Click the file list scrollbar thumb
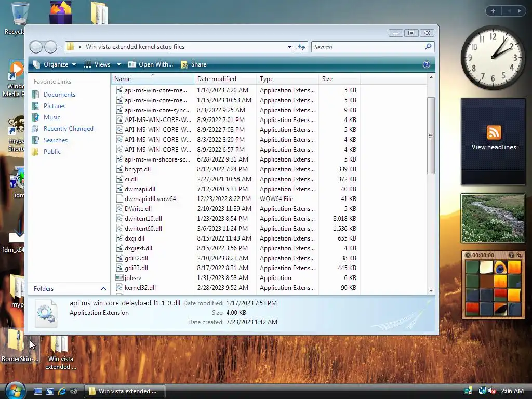Screen dimensions: 532x399 [431, 136]
